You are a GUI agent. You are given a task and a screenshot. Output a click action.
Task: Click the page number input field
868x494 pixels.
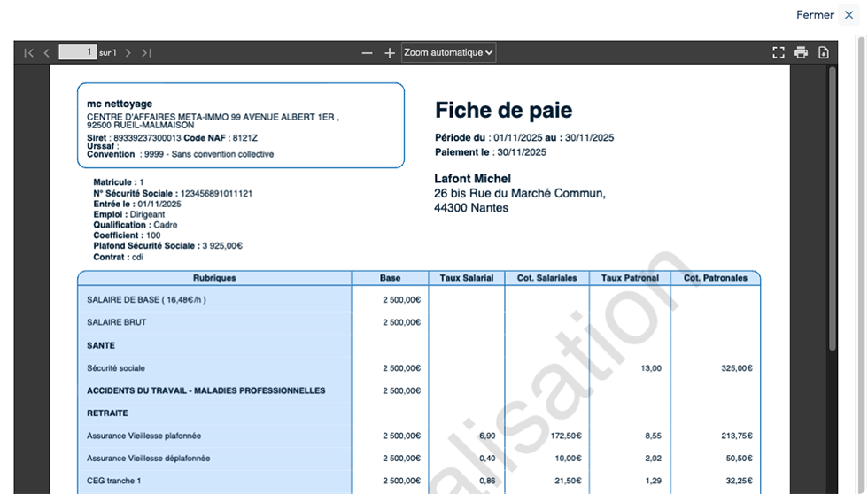[x=78, y=52]
